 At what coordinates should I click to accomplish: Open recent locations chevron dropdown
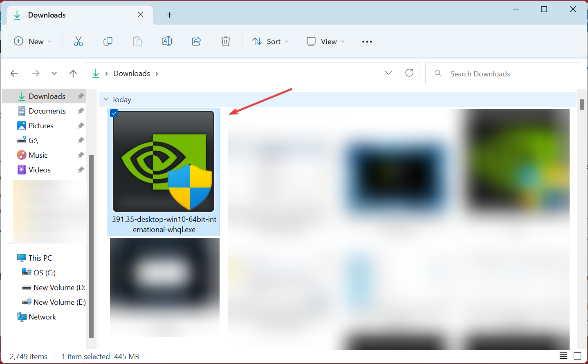tap(54, 74)
